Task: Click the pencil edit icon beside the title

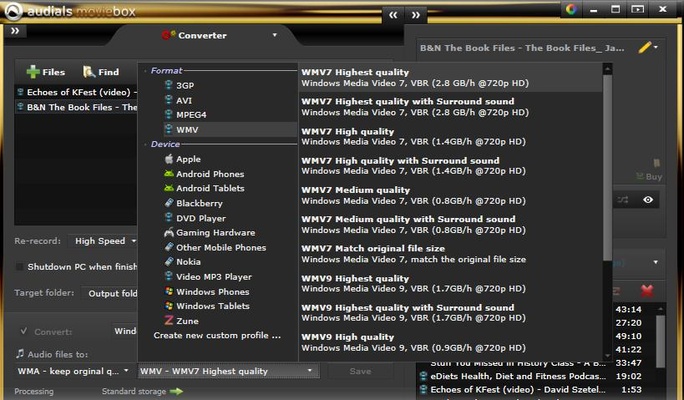Action: coord(645,47)
